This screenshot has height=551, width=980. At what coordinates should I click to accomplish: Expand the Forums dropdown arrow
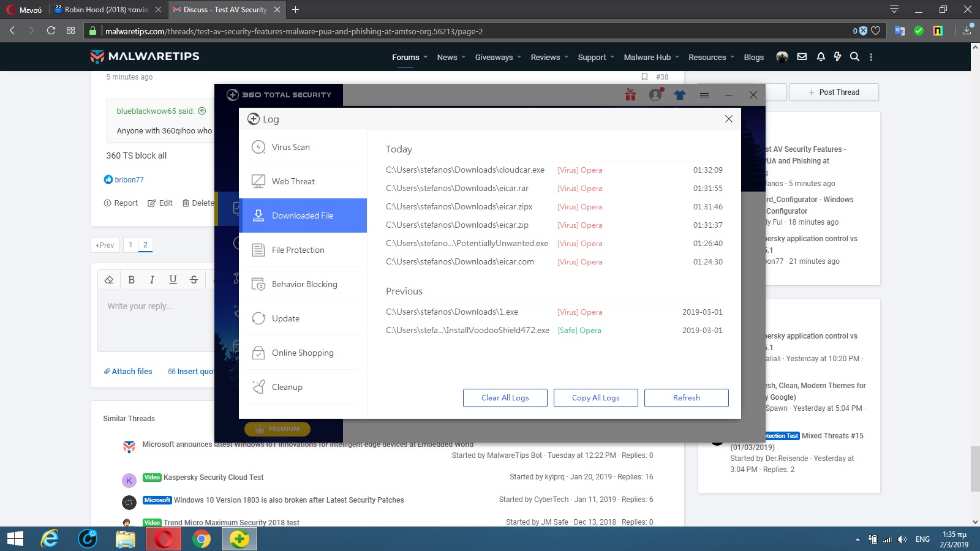point(426,57)
